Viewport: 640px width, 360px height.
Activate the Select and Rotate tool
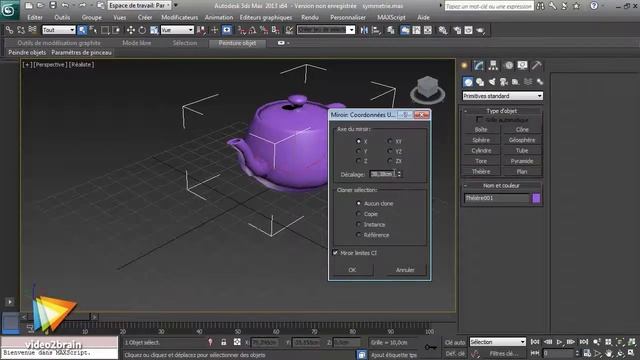pos(142,30)
